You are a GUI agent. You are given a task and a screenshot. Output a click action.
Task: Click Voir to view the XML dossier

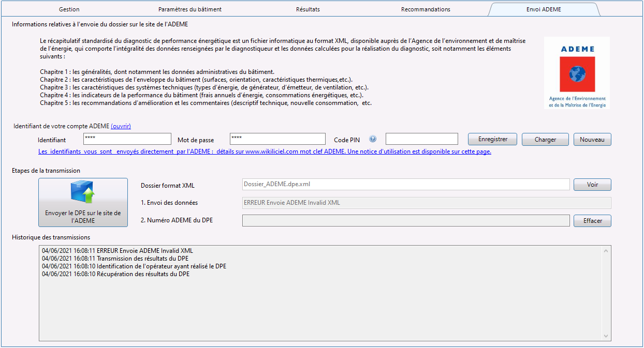592,184
